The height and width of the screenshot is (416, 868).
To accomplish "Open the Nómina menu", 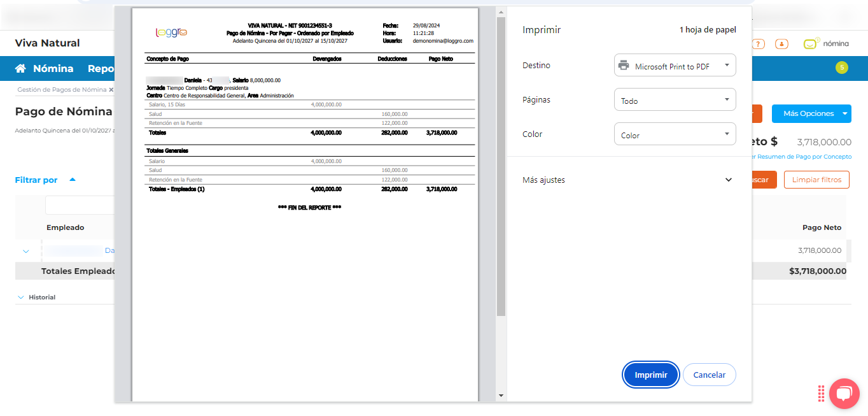I will (53, 69).
